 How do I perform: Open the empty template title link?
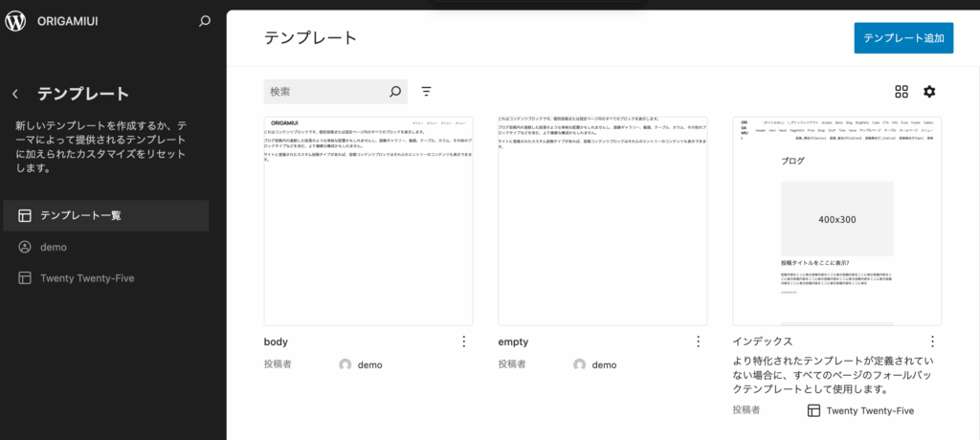point(513,341)
